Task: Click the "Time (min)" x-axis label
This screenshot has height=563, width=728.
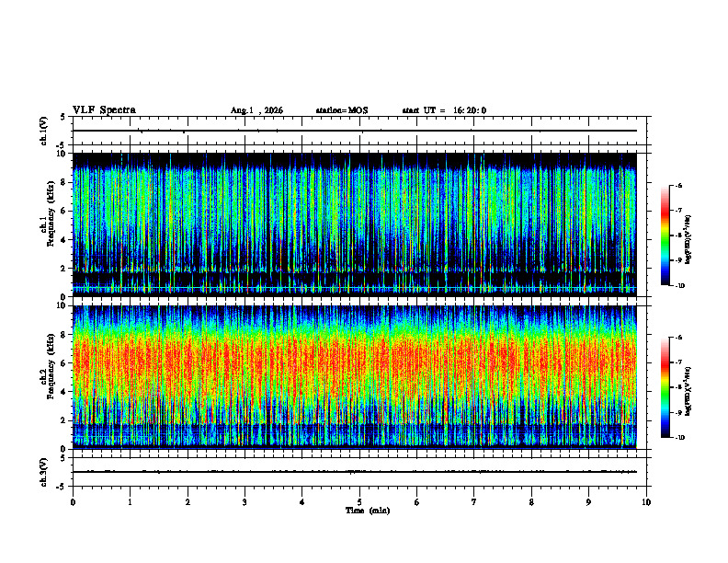Action: point(368,511)
